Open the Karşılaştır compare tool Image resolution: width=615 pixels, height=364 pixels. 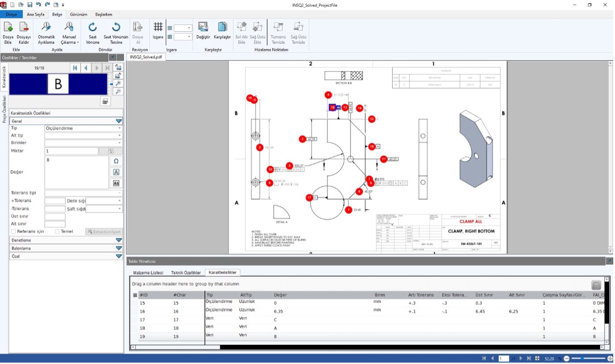222,33
